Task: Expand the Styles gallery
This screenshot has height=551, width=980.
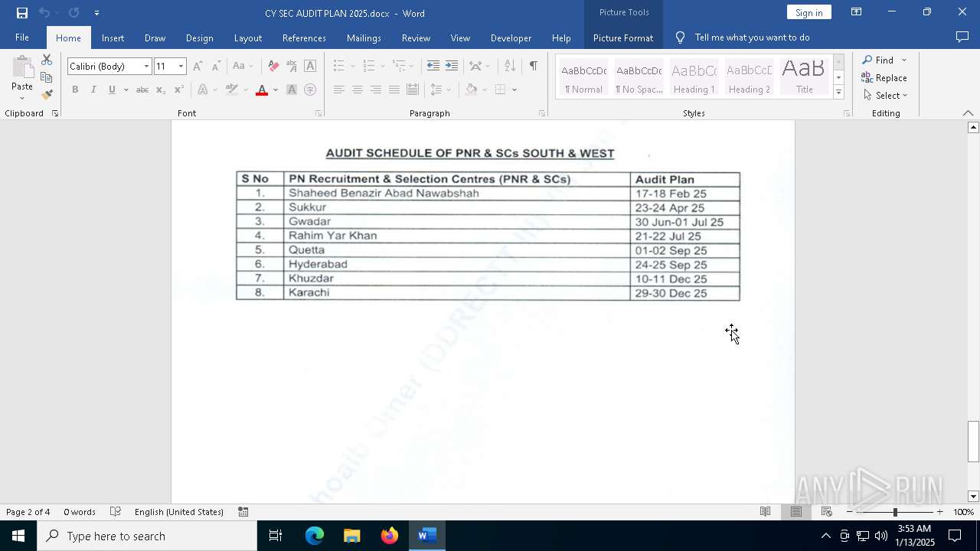Action: (838, 92)
